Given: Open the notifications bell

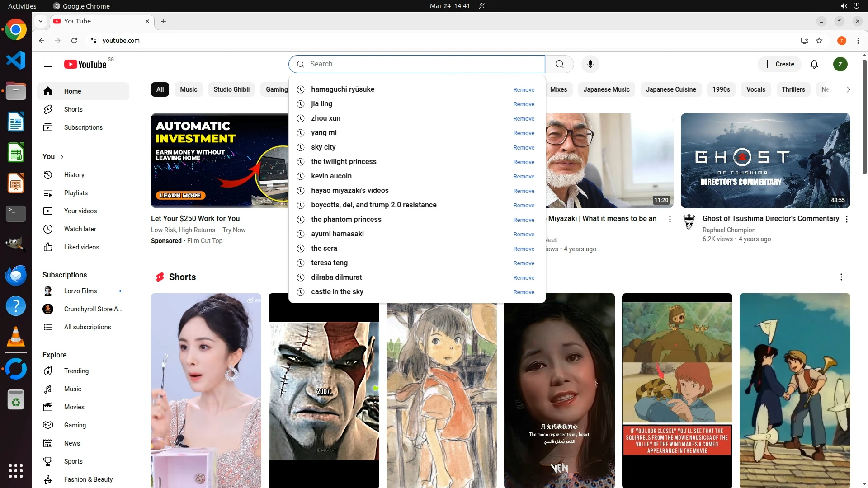Looking at the screenshot, I should click(814, 64).
